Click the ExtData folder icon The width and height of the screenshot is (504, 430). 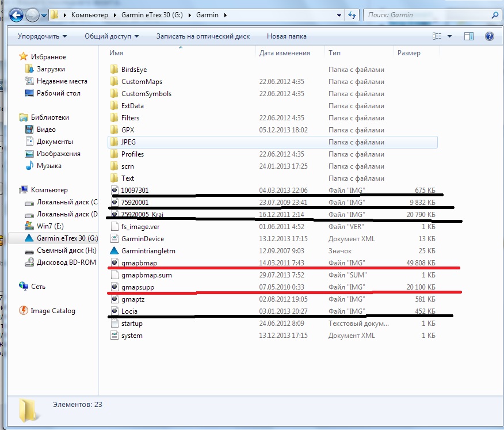114,105
